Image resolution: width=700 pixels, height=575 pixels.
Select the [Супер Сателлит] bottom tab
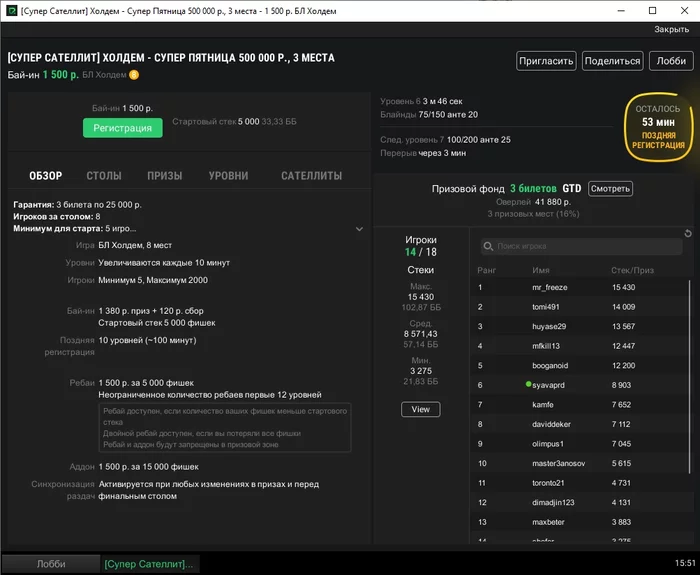[x=150, y=564]
